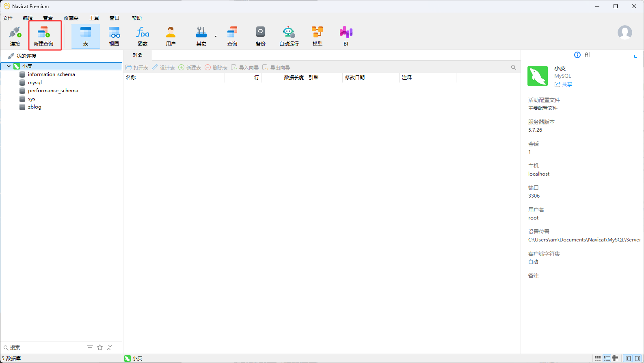Click the 删除表 button

coord(216,67)
